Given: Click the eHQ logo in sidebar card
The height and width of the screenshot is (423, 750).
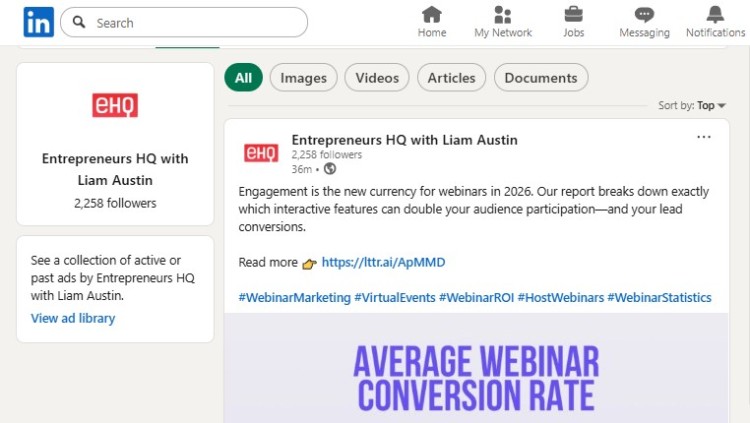Looking at the screenshot, I should 115,105.
